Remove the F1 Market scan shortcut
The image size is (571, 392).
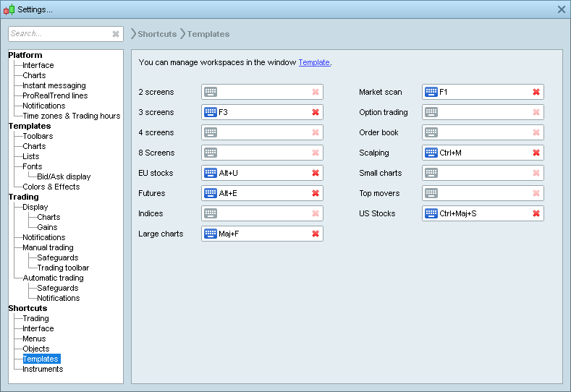(x=536, y=92)
